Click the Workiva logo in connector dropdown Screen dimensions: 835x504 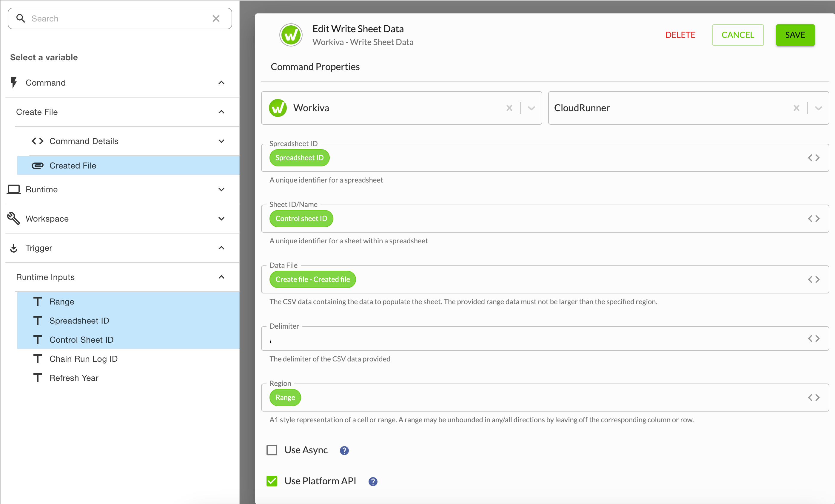[278, 108]
